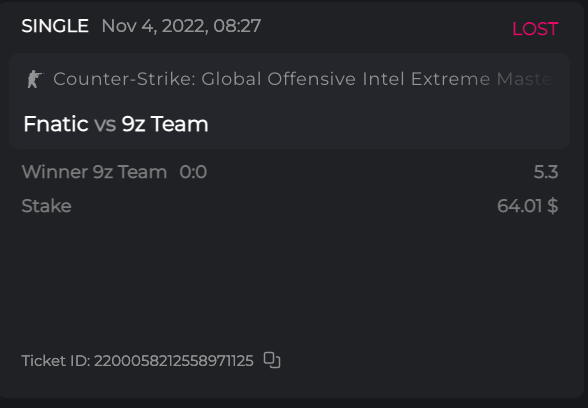This screenshot has width=588, height=408.
Task: Click the Fnatic team name
Action: [56, 124]
